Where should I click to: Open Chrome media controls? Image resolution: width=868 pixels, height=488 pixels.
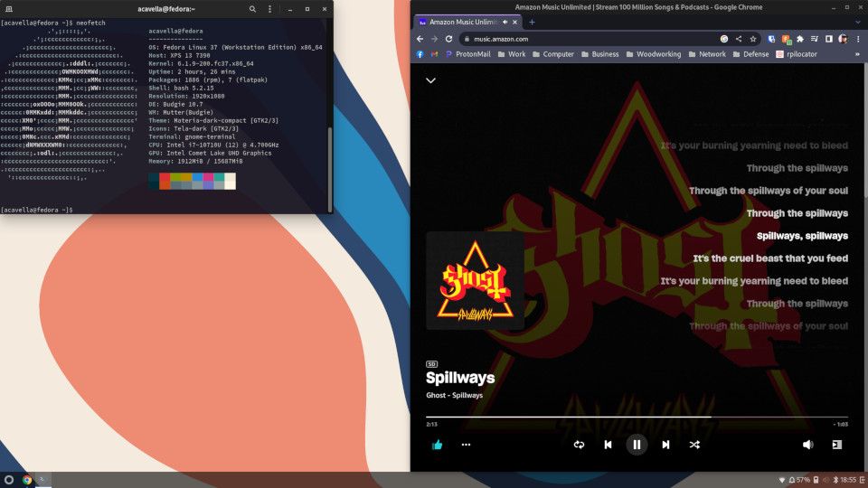pos(815,39)
